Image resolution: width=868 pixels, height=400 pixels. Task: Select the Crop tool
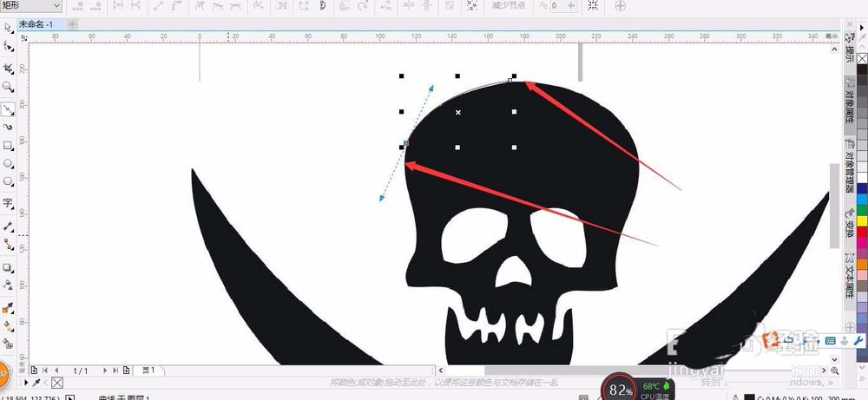8,68
